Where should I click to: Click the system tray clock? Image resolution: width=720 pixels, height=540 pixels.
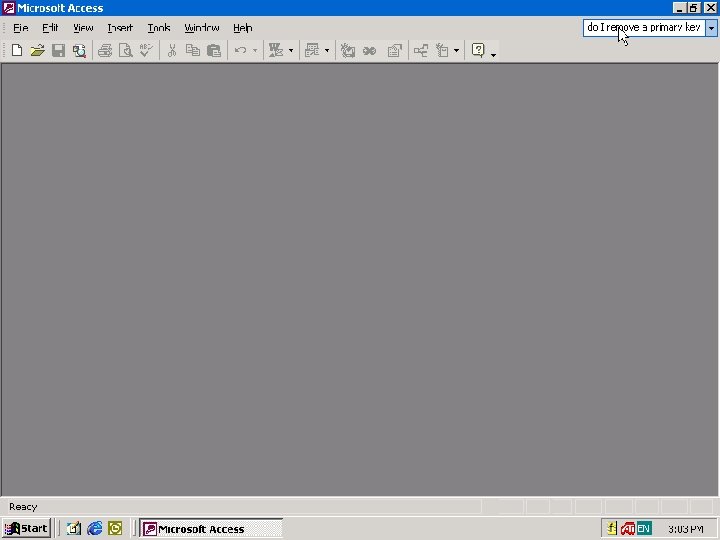[x=686, y=529]
